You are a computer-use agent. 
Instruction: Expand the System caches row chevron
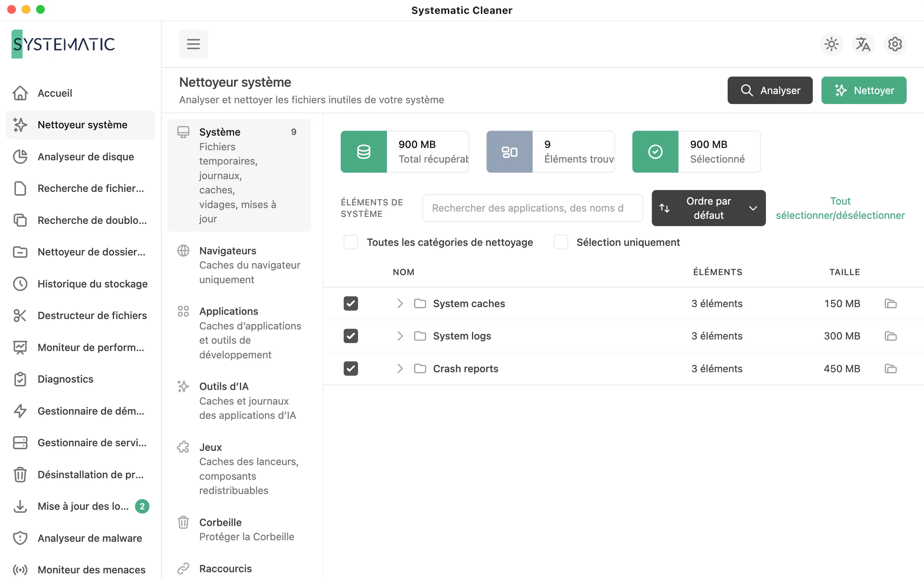[x=400, y=304]
